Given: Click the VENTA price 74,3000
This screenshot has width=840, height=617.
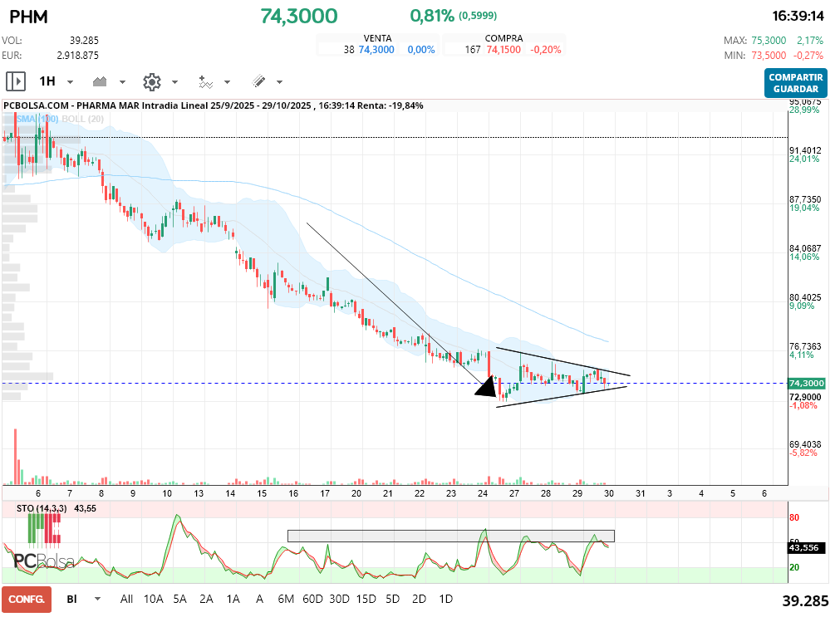Looking at the screenshot, I should pos(376,50).
